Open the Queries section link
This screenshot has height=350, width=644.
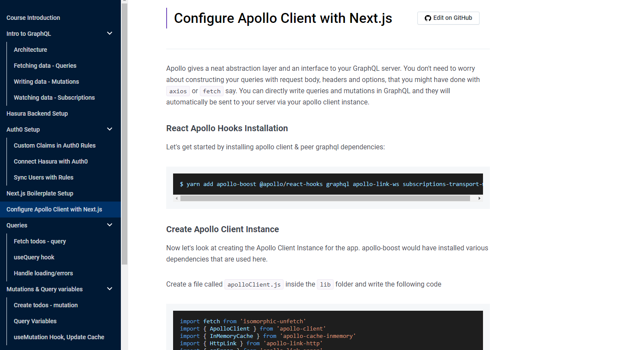(x=17, y=225)
